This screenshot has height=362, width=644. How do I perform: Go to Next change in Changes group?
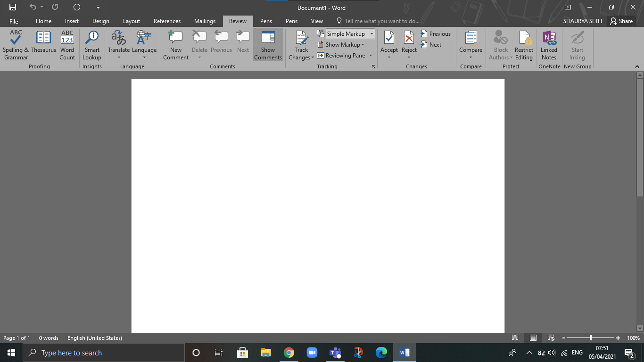[x=431, y=45]
